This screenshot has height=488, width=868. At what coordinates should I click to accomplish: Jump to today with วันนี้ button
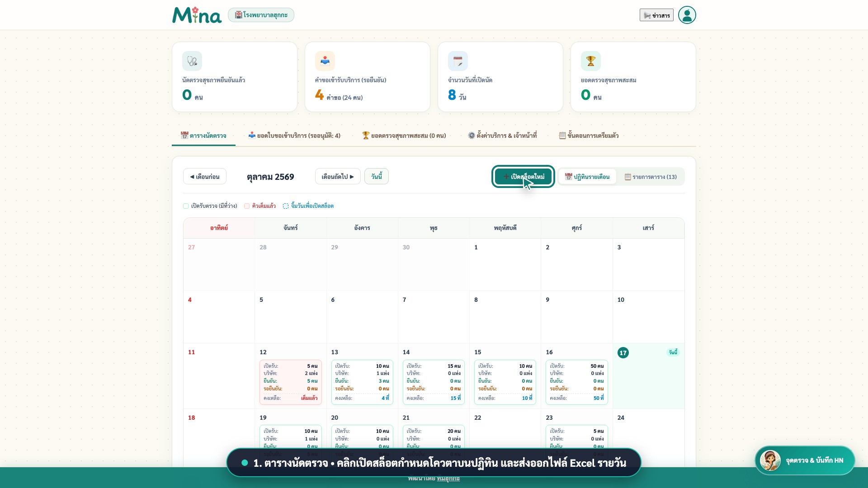click(x=377, y=176)
